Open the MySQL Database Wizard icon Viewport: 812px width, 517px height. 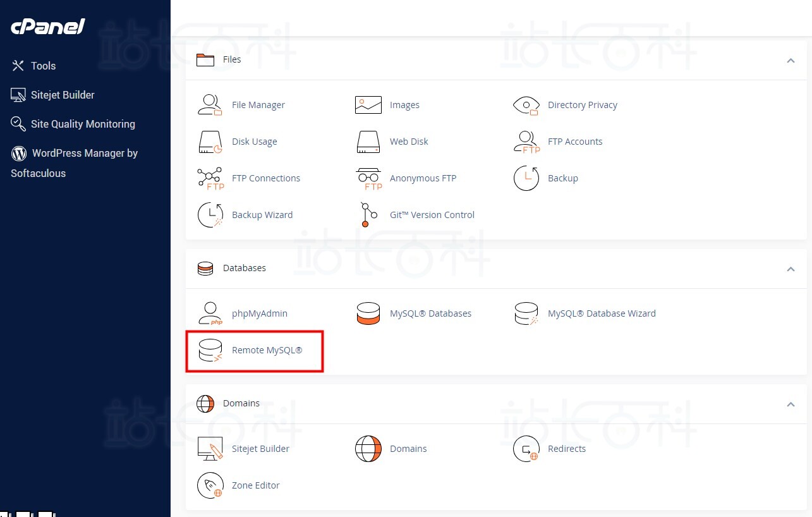pyautogui.click(x=526, y=313)
